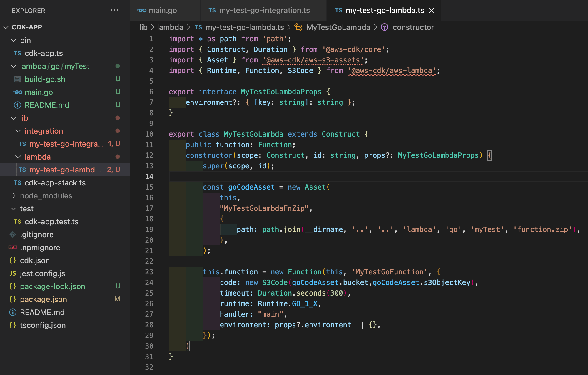
Task: Click the npm icon beside .npmignore
Action: 13,248
